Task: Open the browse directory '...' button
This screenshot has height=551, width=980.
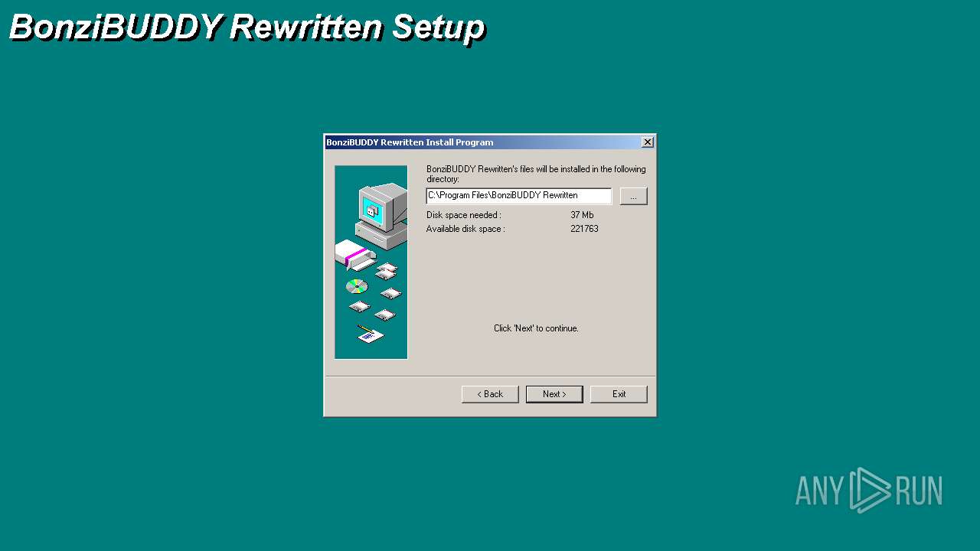Action: [x=633, y=196]
